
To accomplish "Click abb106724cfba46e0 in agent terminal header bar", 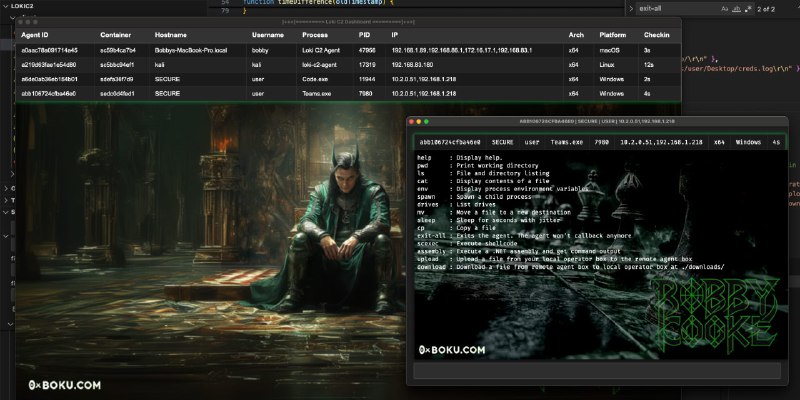I will [449, 142].
